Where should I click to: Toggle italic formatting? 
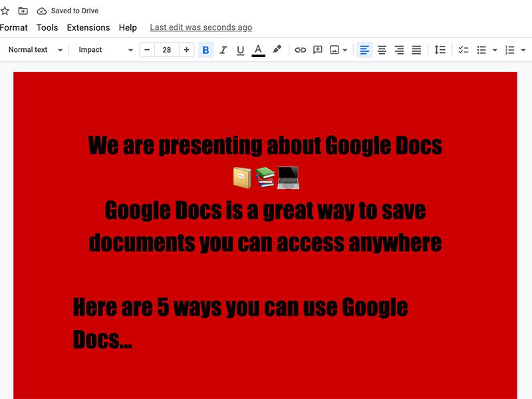[223, 49]
